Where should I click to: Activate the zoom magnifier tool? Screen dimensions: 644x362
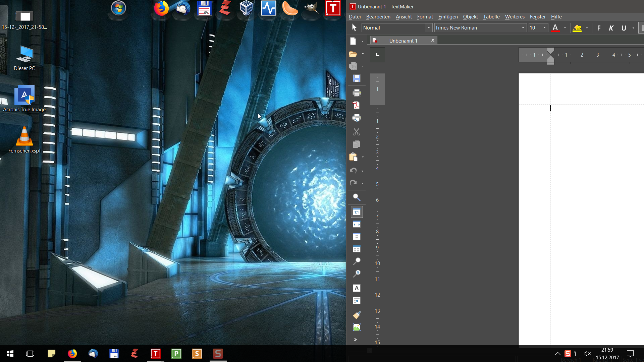coord(357,261)
